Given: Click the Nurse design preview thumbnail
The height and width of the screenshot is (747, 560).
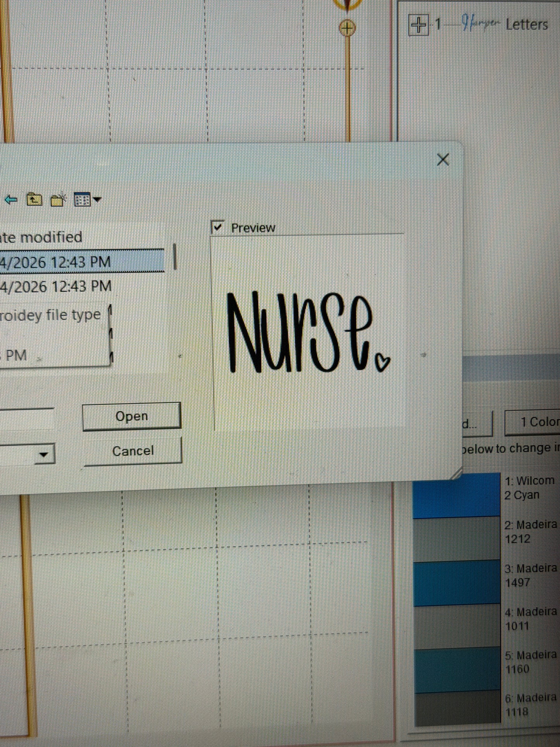Looking at the screenshot, I should pos(309,332).
